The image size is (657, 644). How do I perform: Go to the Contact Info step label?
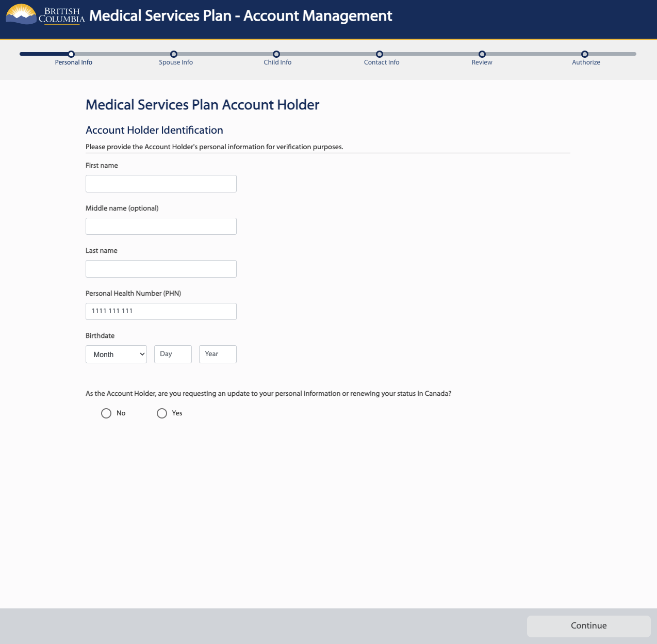tap(382, 62)
